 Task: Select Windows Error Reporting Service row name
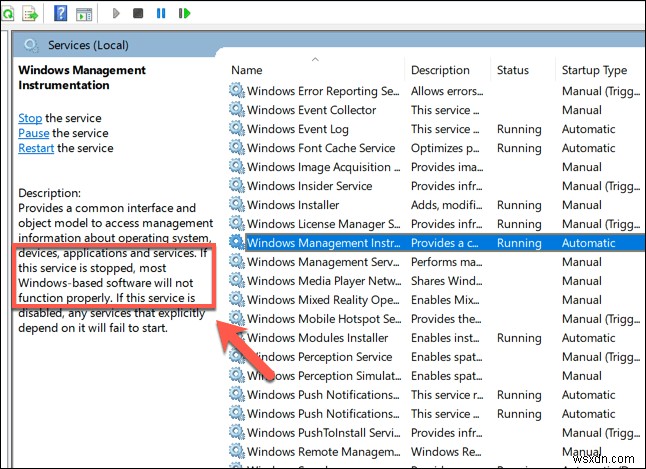(323, 91)
